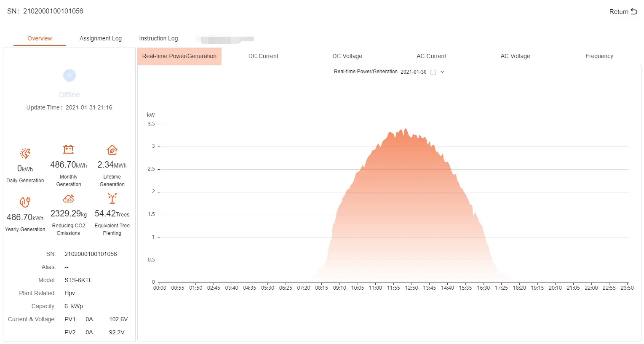The image size is (644, 344).
Task: Switch to the DC Voltage chart tab
Action: point(347,56)
